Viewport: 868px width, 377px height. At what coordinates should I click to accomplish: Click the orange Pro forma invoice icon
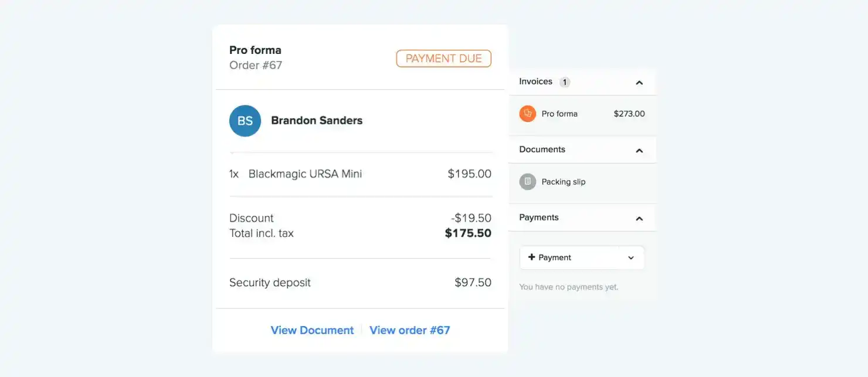click(x=527, y=113)
